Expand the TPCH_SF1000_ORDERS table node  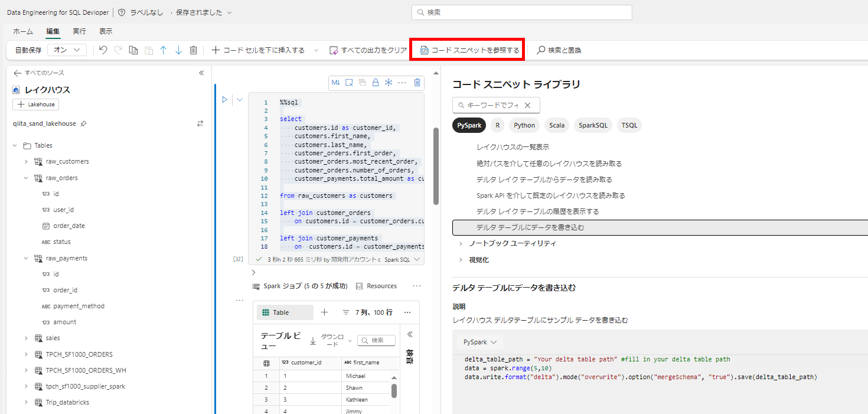click(x=26, y=354)
